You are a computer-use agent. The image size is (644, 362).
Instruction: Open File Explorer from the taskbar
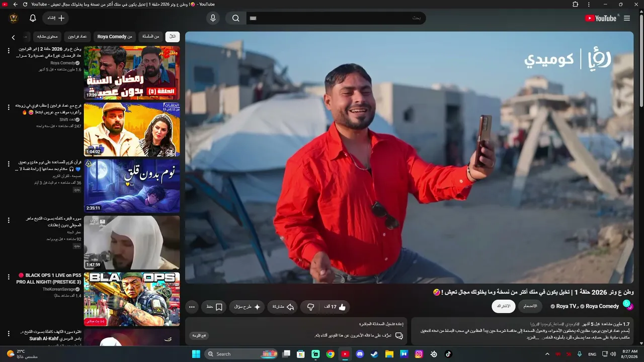pos(389,354)
